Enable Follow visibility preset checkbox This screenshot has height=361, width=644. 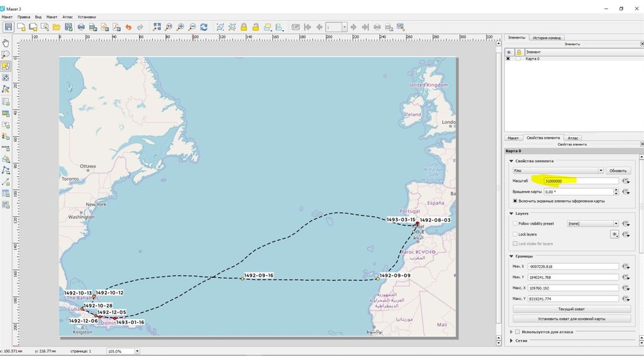(515, 223)
